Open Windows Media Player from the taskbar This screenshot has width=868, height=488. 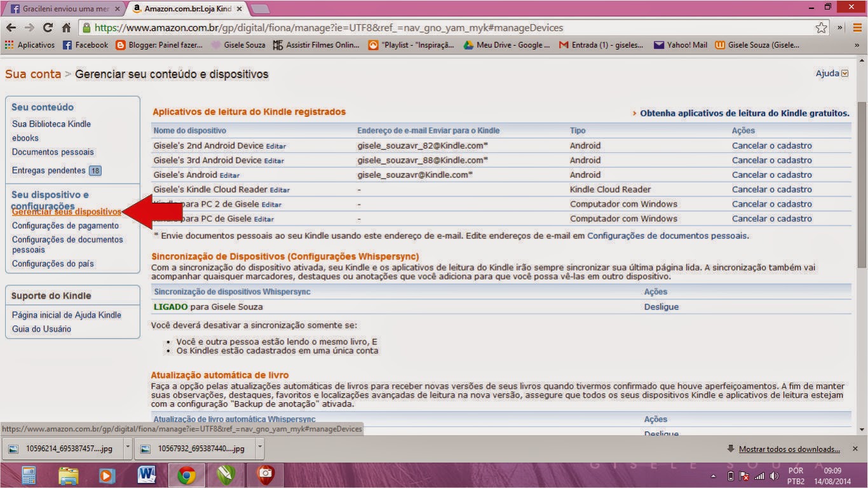(x=107, y=475)
